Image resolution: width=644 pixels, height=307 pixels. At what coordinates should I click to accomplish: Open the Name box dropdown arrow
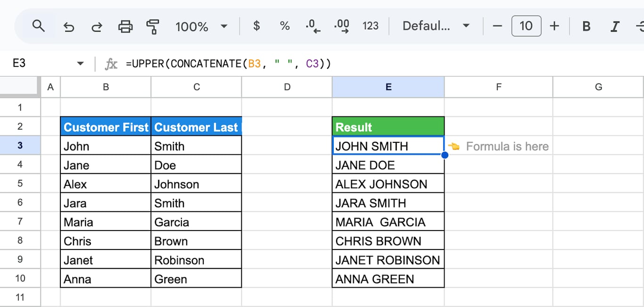click(80, 64)
